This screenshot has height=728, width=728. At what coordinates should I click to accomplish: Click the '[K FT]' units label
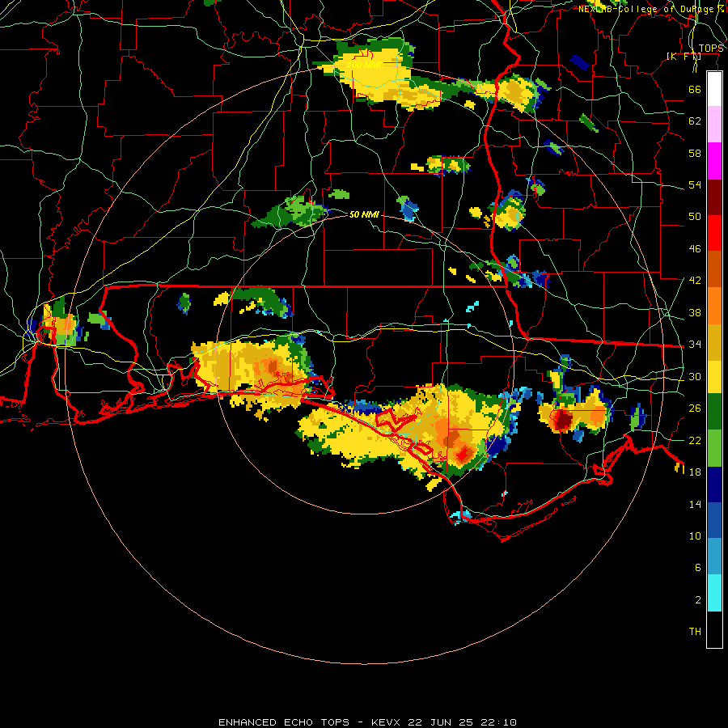pos(684,57)
